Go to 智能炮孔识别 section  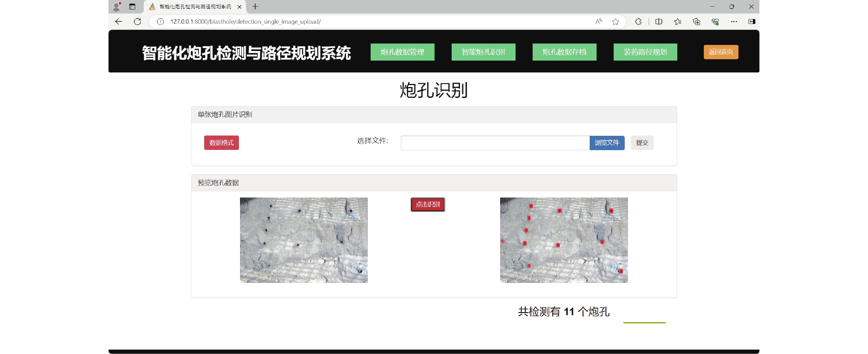click(x=483, y=52)
